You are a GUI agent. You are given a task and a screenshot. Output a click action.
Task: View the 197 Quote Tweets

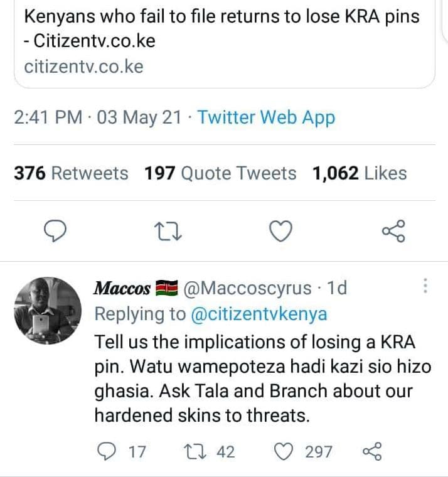coord(220,173)
